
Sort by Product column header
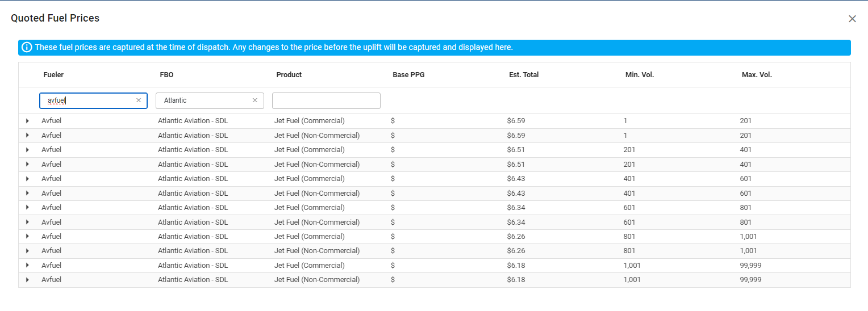(289, 75)
